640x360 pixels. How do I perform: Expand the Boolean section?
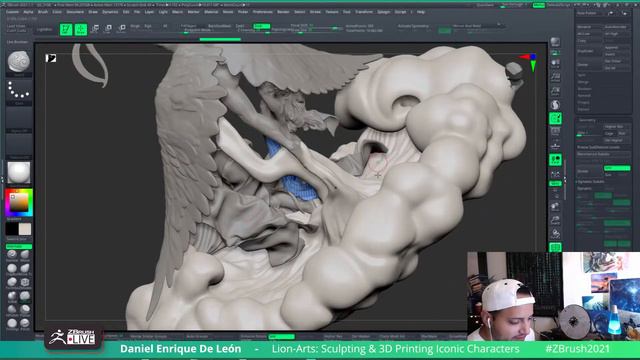[584, 89]
